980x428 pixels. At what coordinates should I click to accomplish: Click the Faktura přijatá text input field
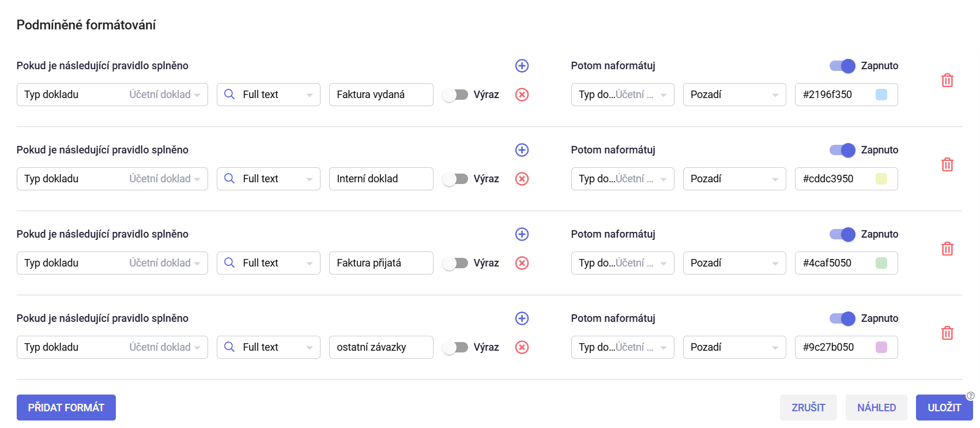381,263
